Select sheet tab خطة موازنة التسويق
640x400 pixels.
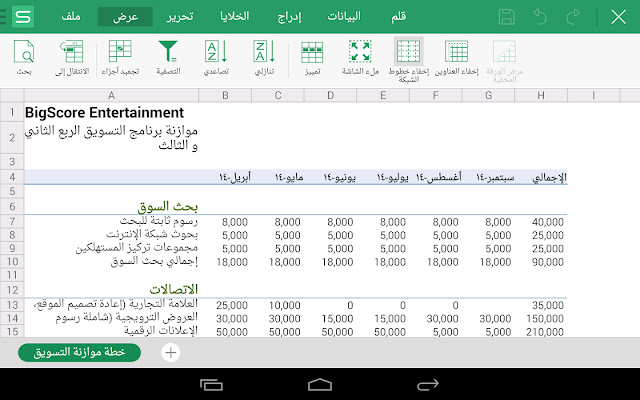tap(80, 352)
